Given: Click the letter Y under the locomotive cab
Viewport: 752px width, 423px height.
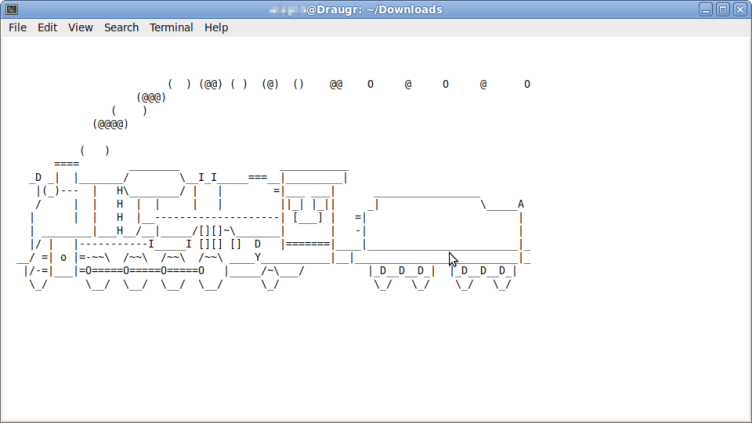Looking at the screenshot, I should 258,257.
